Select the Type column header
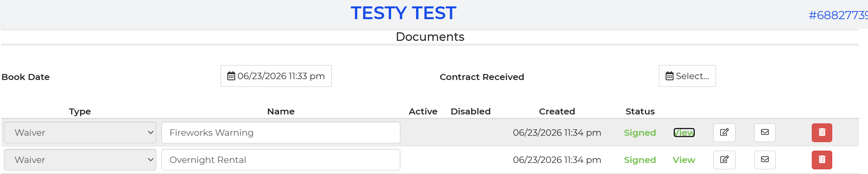Image resolution: width=868 pixels, height=174 pixels. click(x=80, y=111)
